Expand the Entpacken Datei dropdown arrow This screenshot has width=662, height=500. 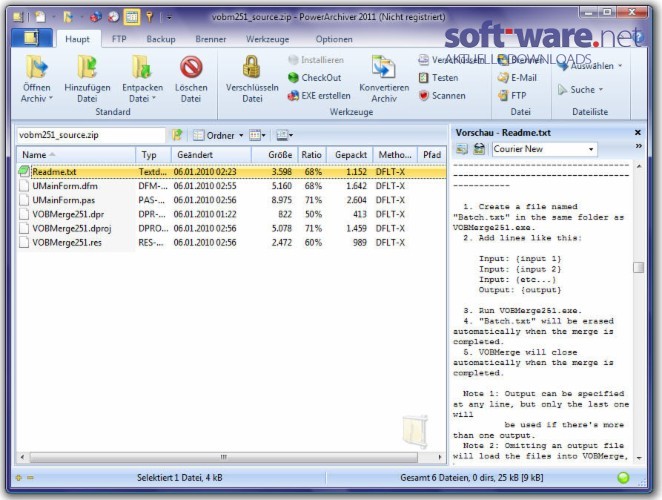coord(154,98)
